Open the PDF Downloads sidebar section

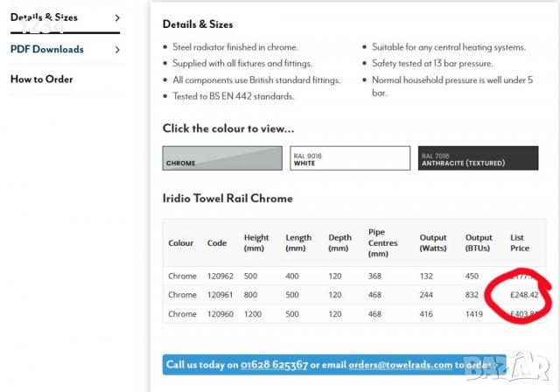47,49
